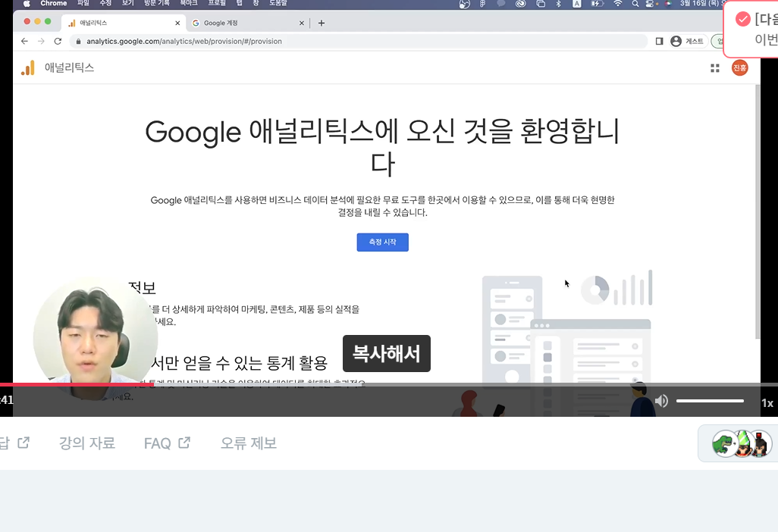Click the Analytics logo icon in header

click(x=28, y=68)
